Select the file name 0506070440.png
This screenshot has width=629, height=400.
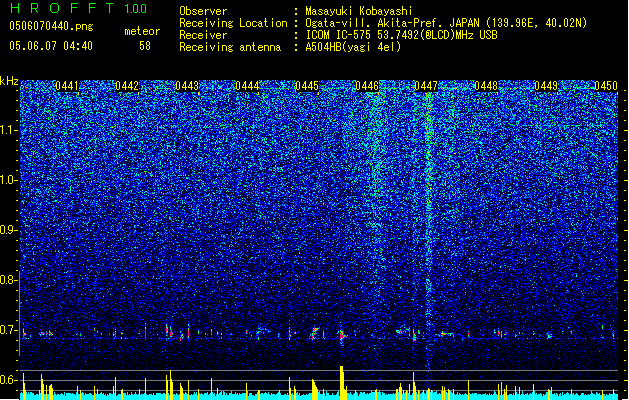pyautogui.click(x=51, y=27)
